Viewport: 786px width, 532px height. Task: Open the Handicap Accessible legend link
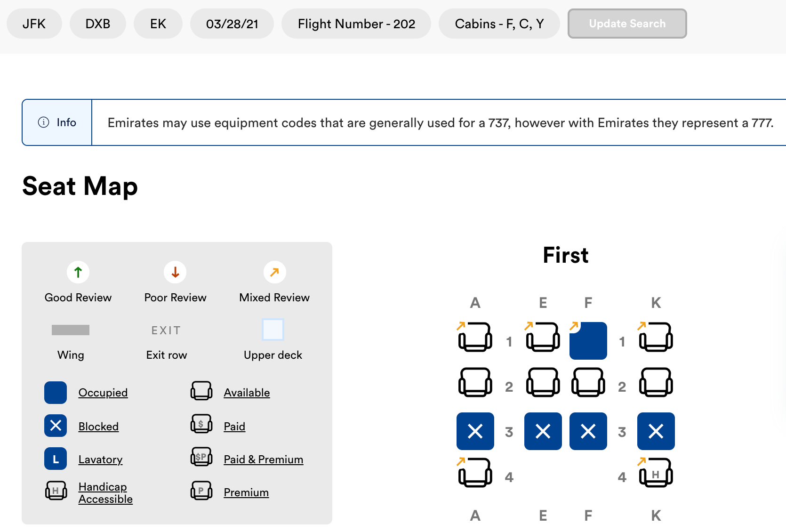point(105,493)
